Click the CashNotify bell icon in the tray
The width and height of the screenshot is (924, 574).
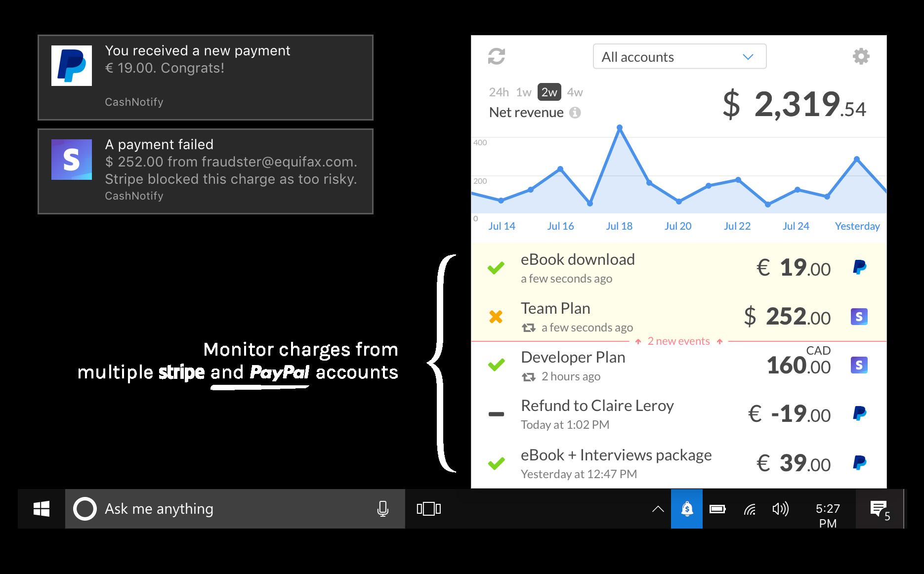pyautogui.click(x=687, y=509)
